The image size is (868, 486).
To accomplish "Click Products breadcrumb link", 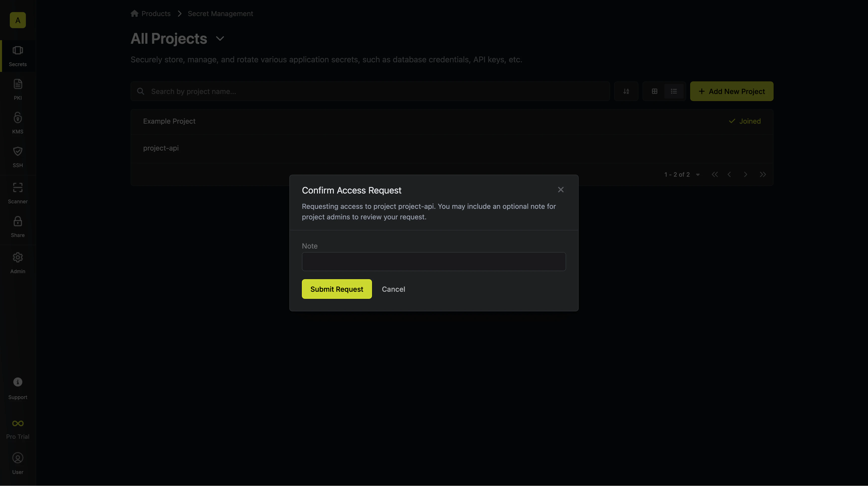I will (156, 14).
